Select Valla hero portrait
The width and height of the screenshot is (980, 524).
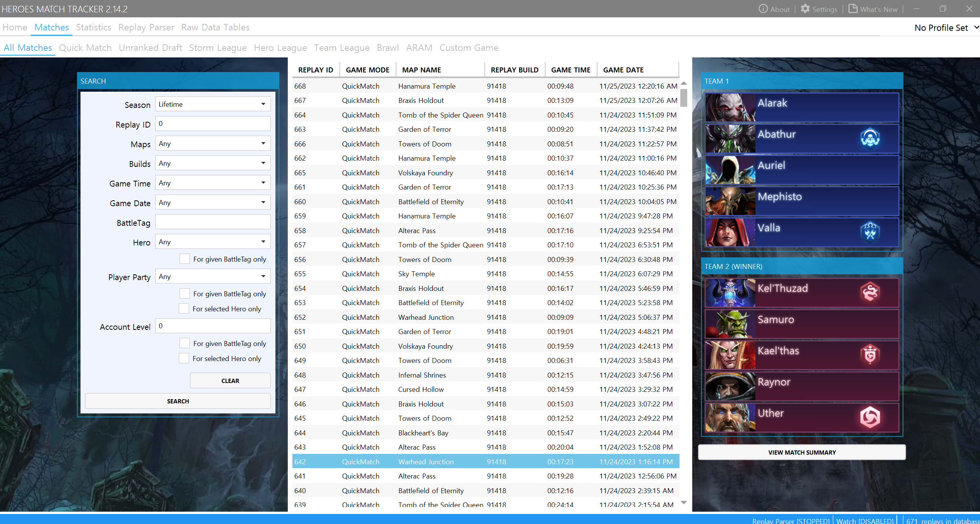(x=730, y=232)
